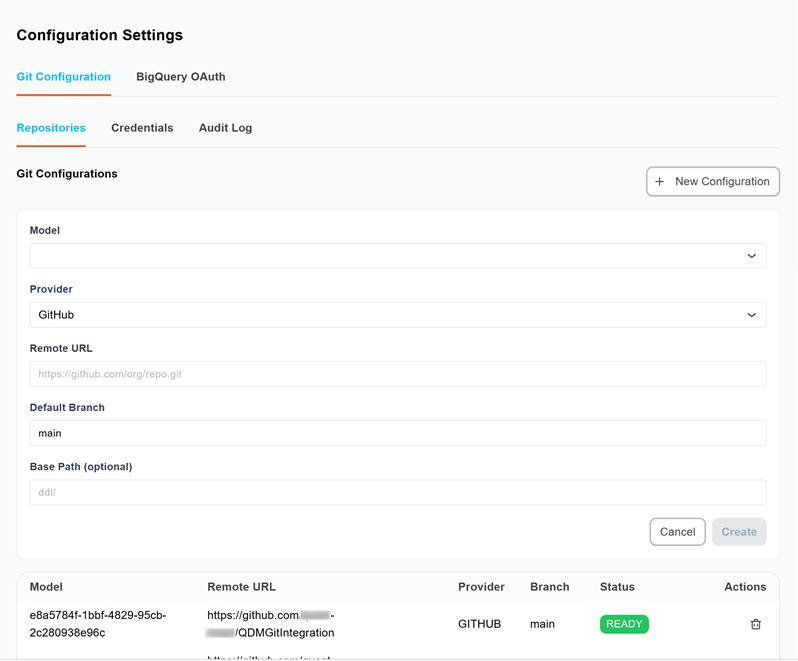The height and width of the screenshot is (661, 798).
Task: Click the Create button
Action: click(x=739, y=532)
